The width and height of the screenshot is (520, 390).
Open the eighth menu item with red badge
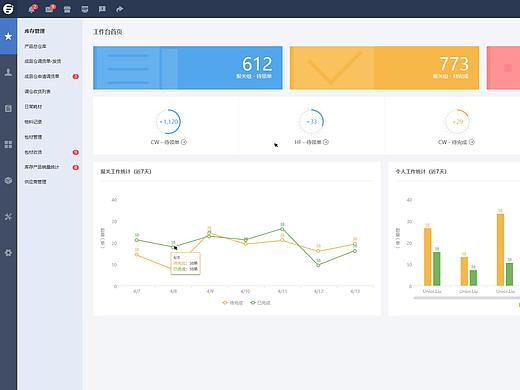33,152
